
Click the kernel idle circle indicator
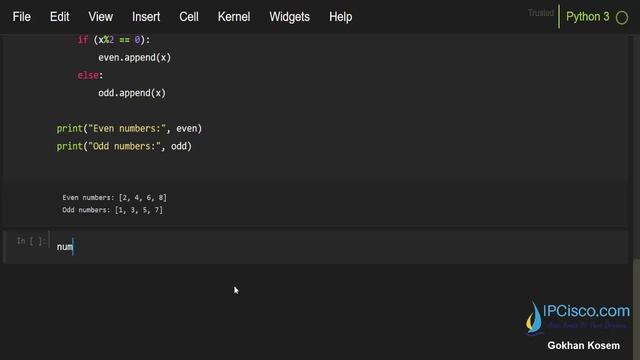[622, 18]
